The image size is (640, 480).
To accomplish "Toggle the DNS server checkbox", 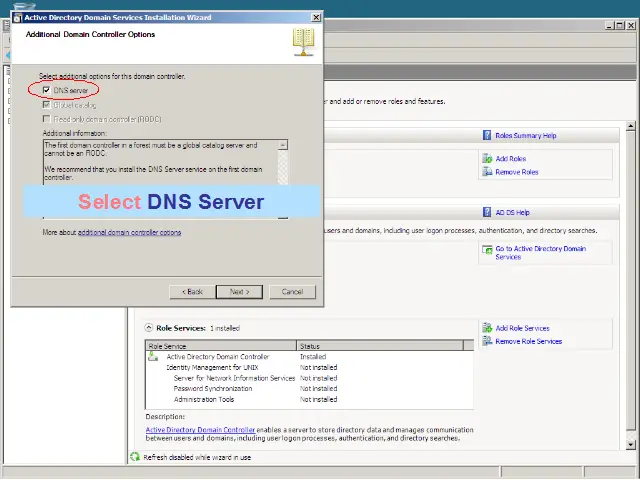I will click(x=47, y=90).
